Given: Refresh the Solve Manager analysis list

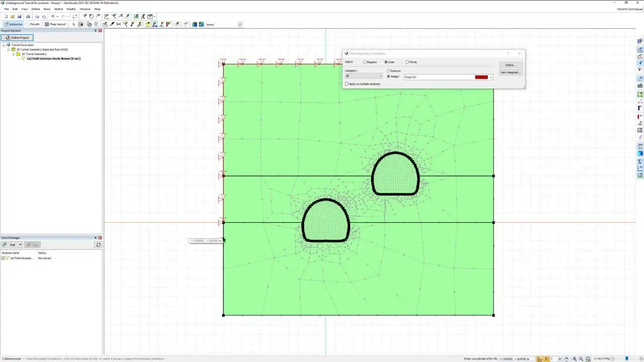Looking at the screenshot, I should coord(99,244).
